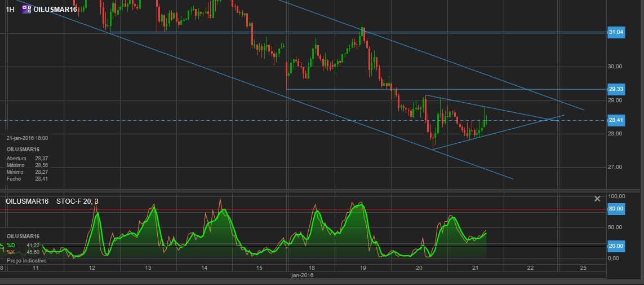Click the 50,00 stochastic axis label
This screenshot has width=644, height=285.
(616, 227)
